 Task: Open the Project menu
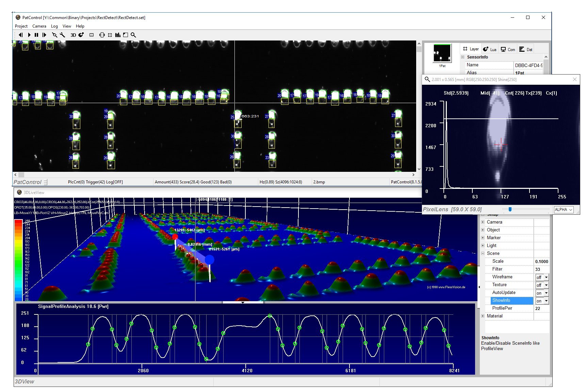(21, 26)
